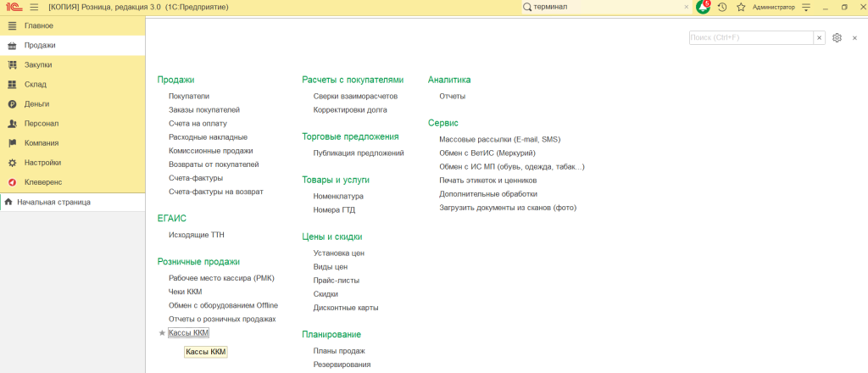Screen dimensions: 868x373
Task: Open Печать этикеток и ценников
Action: (x=488, y=181)
